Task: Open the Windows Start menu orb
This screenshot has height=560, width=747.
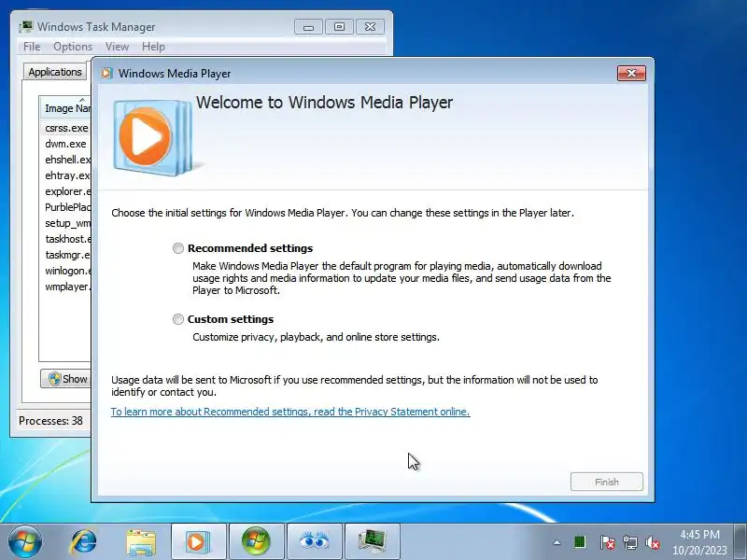Action: pos(25,541)
